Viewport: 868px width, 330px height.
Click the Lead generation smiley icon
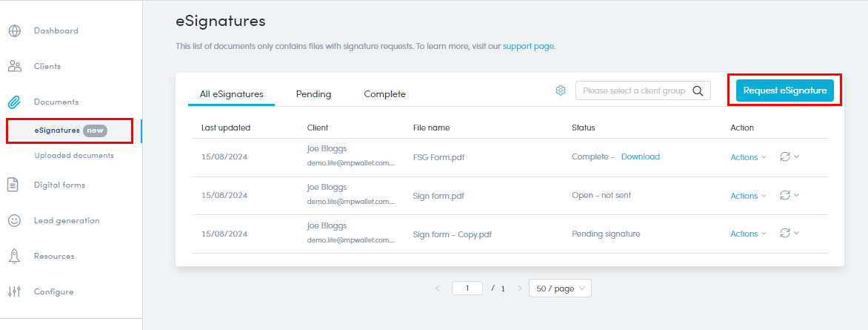coord(14,221)
